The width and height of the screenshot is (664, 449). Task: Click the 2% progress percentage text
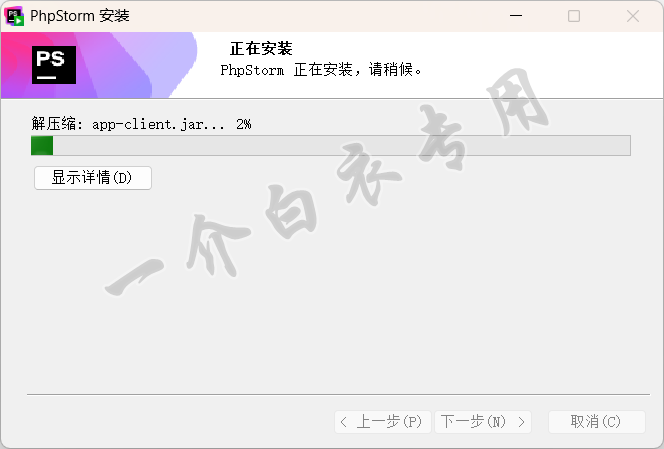(243, 124)
